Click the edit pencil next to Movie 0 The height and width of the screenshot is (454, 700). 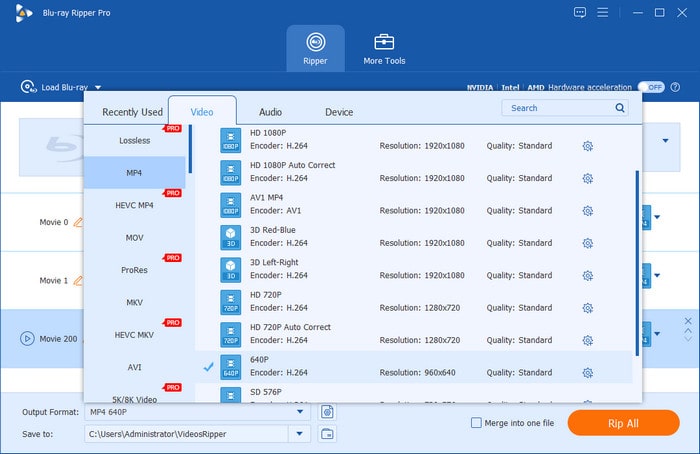[x=78, y=222]
